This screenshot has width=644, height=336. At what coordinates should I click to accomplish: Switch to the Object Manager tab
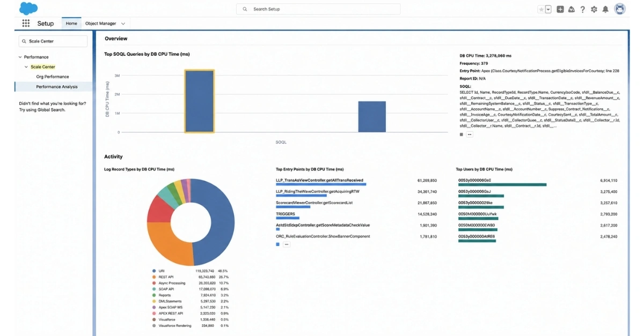[x=100, y=24]
